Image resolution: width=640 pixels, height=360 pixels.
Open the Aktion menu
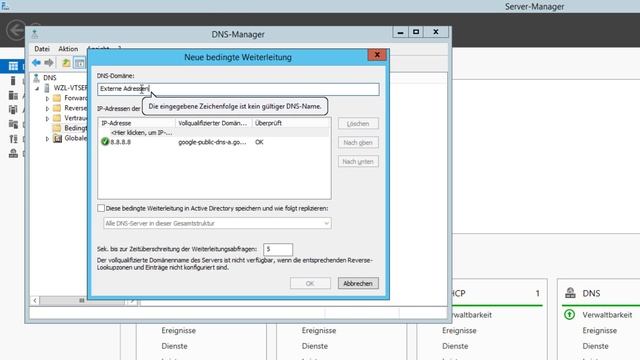coord(68,49)
